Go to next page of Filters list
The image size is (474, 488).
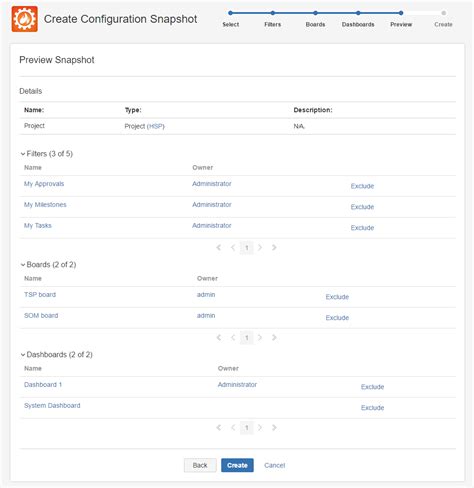pos(260,247)
